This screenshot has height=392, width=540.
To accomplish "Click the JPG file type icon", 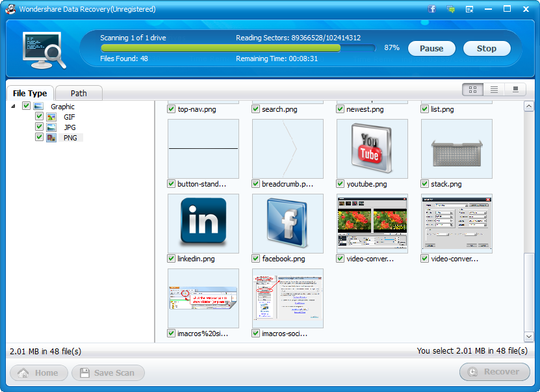I will [51, 127].
